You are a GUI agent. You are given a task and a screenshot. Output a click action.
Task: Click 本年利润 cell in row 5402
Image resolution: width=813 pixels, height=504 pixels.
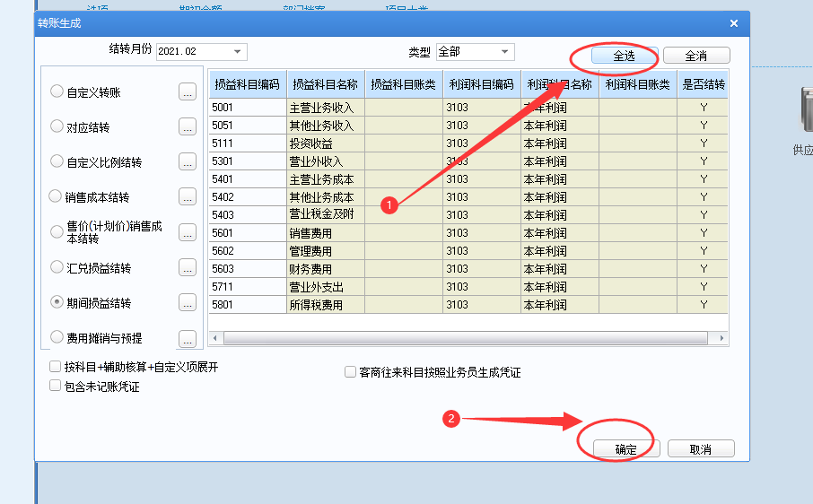(x=560, y=196)
